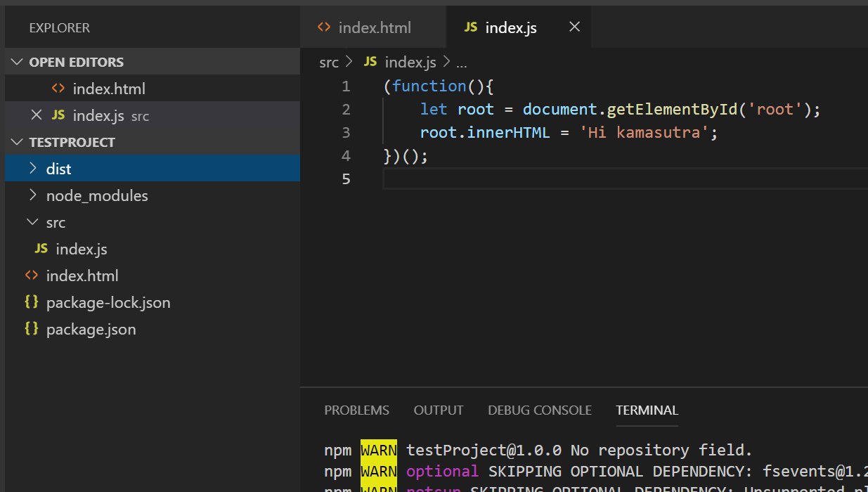868x492 pixels.
Task: Click the HTML icon beside index.html in Open Editors
Action: [58, 89]
